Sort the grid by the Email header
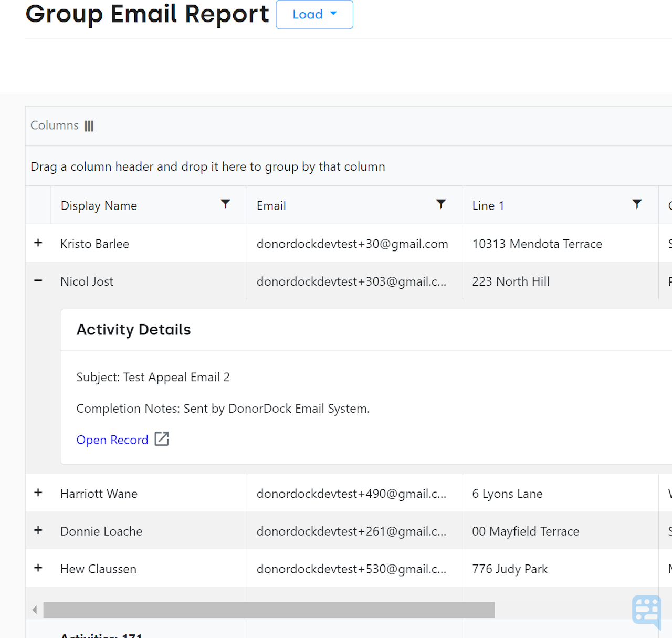 271,205
